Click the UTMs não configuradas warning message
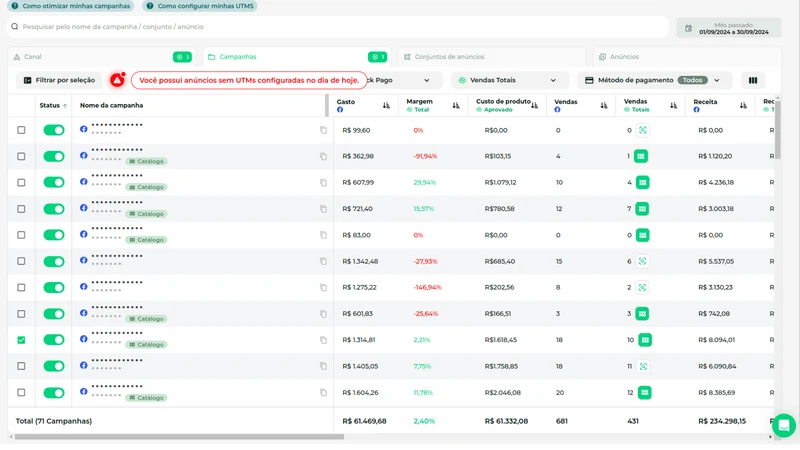 coord(249,80)
